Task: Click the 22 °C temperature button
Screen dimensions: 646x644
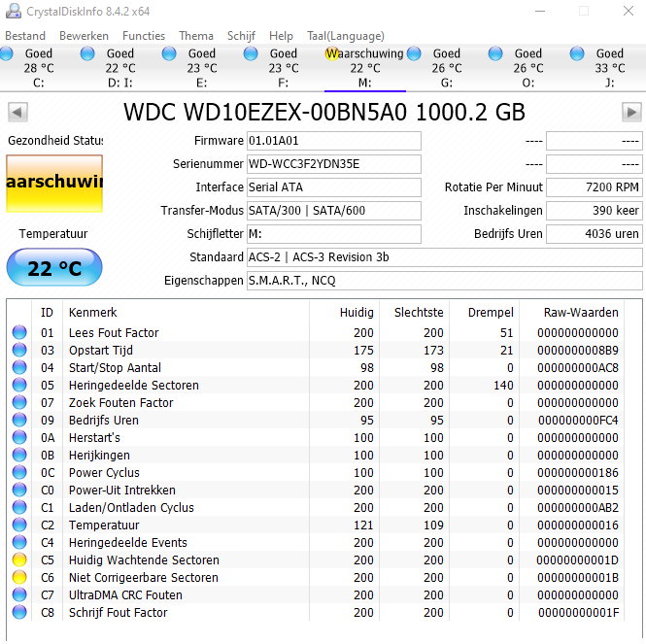Action: pyautogui.click(x=54, y=268)
